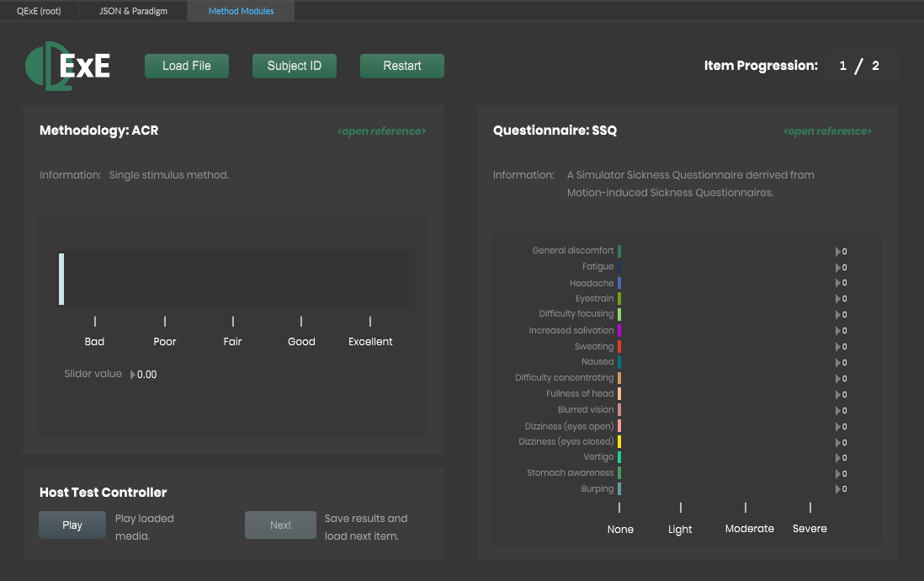
Task: Click the Load File button
Action: point(187,66)
